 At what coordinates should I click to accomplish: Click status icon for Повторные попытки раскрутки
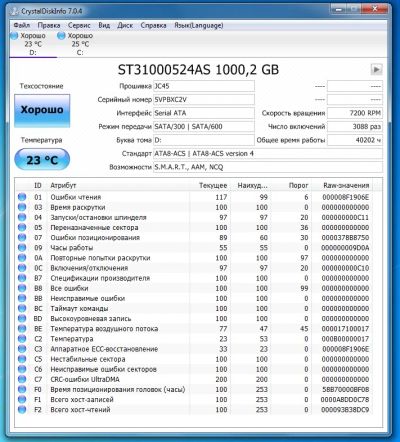22,258
